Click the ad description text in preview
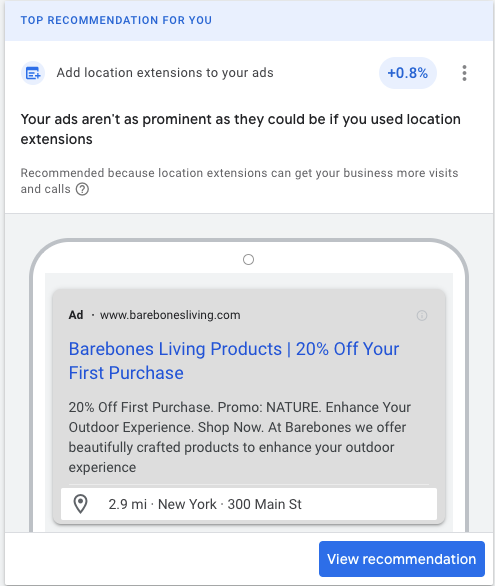The height and width of the screenshot is (586, 495). (x=240, y=437)
